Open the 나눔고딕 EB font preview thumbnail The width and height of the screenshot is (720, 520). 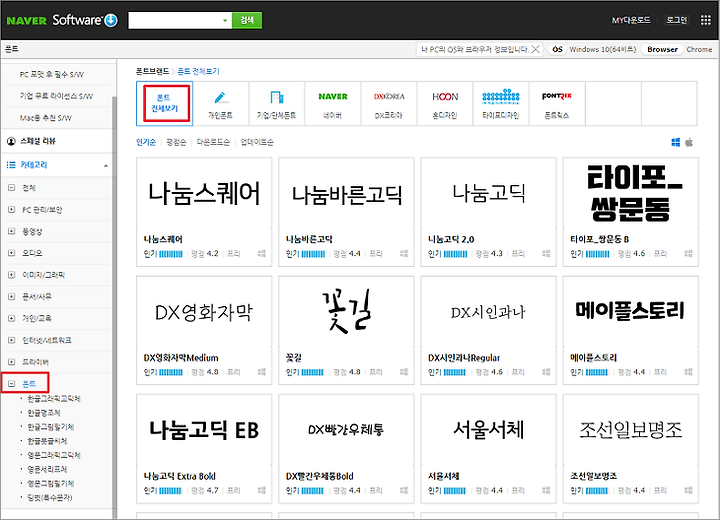pos(204,430)
